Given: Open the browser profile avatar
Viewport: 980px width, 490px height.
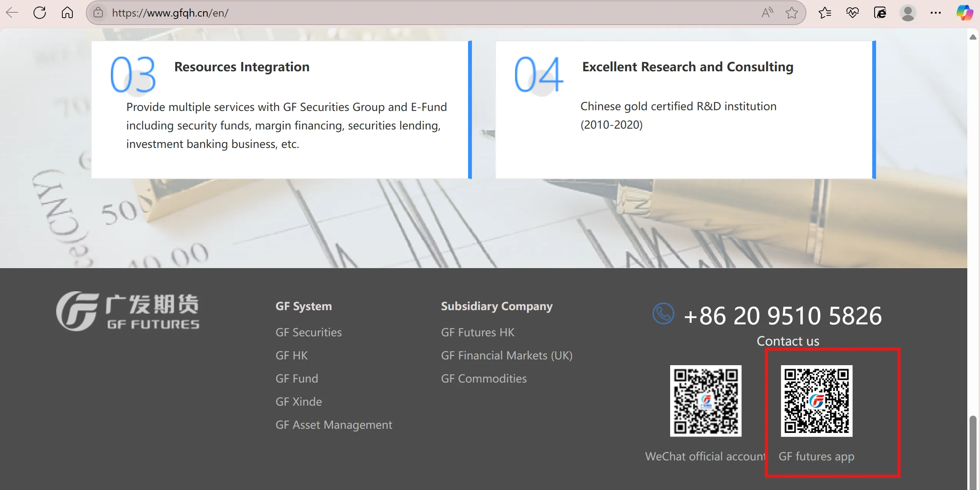Looking at the screenshot, I should coord(908,13).
